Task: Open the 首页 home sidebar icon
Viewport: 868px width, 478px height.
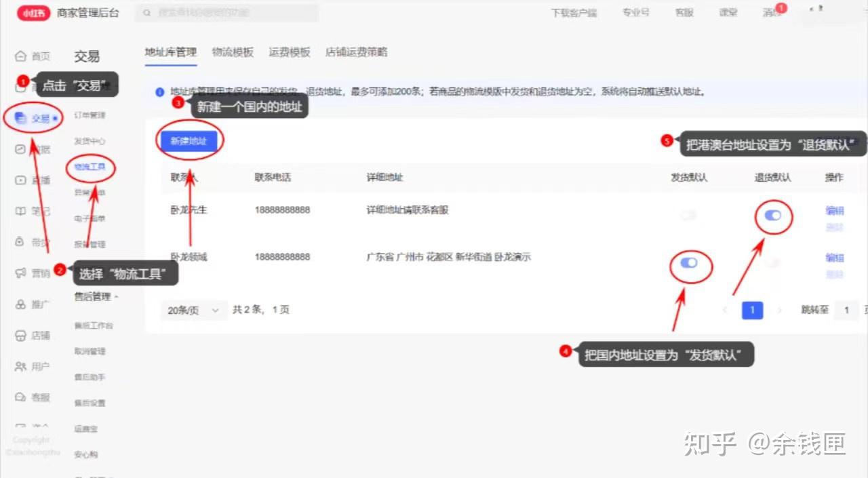Action: (20, 56)
